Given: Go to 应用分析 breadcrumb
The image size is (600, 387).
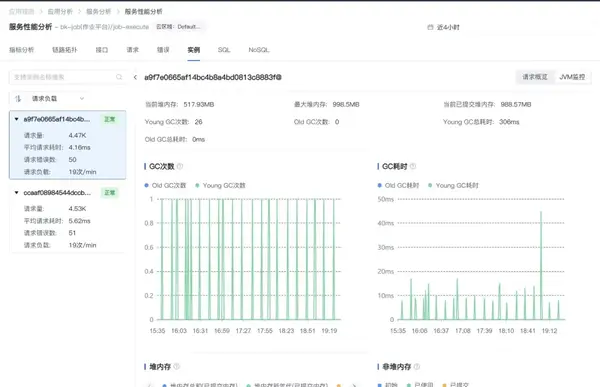Looking at the screenshot, I should 60,11.
